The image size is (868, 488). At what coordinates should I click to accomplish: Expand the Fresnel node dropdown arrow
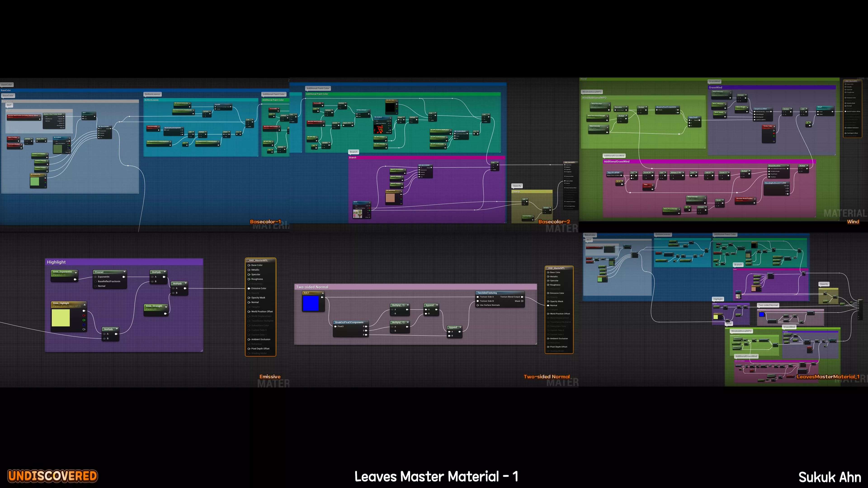[124, 272]
